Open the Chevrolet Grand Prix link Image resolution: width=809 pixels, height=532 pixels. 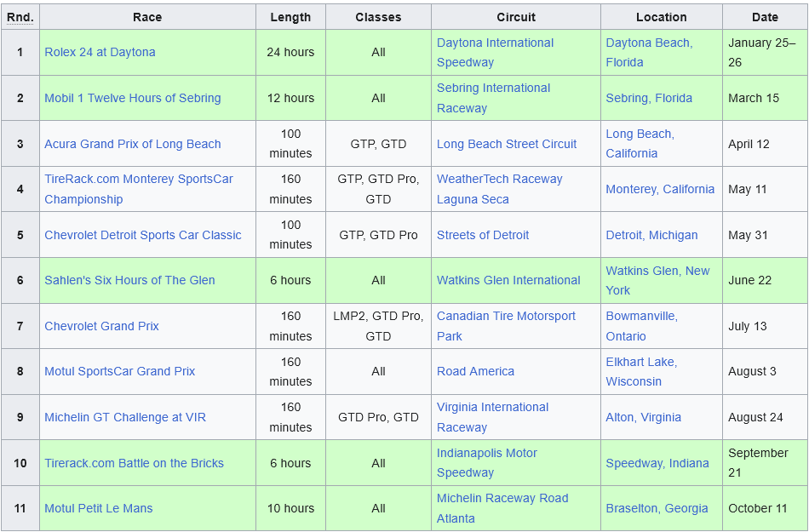coord(101,326)
